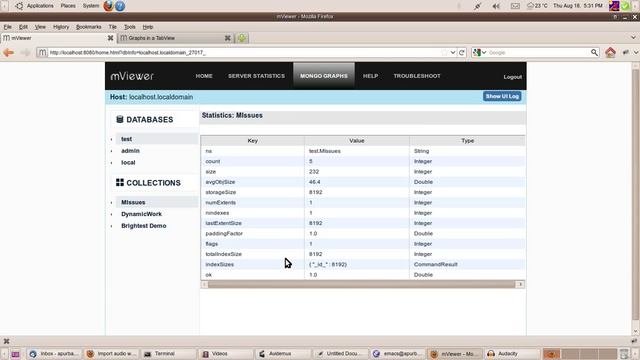Open the Applications menu in top panel

tap(40, 6)
